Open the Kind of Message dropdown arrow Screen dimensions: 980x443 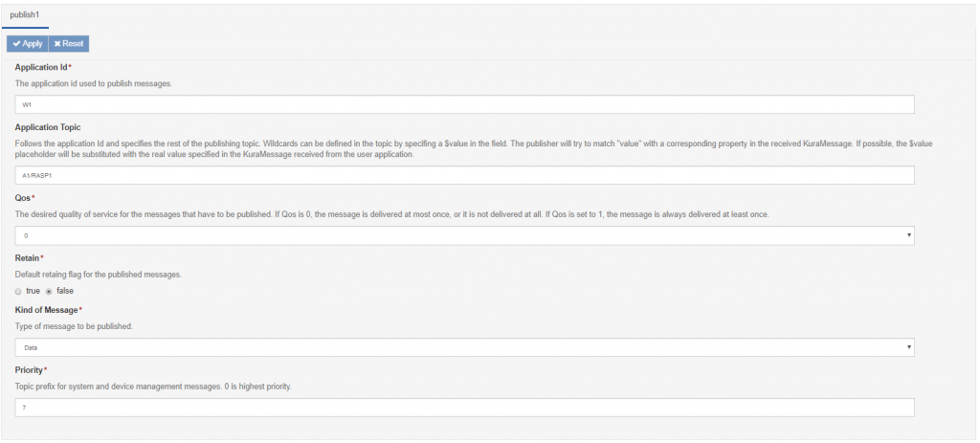[x=908, y=347]
